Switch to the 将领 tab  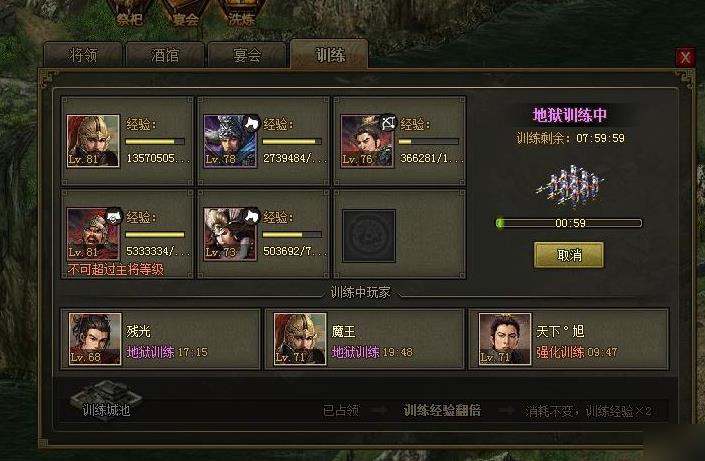pyautogui.click(x=84, y=55)
